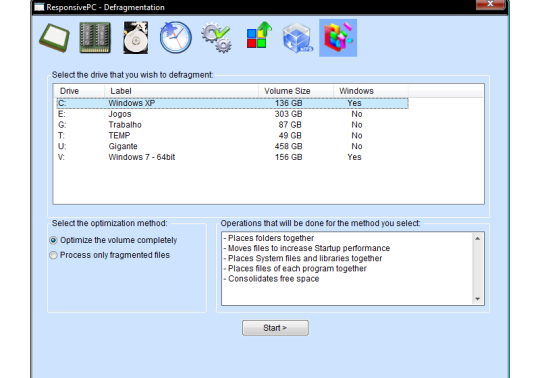Select the U: Gigante drive row

[232, 146]
